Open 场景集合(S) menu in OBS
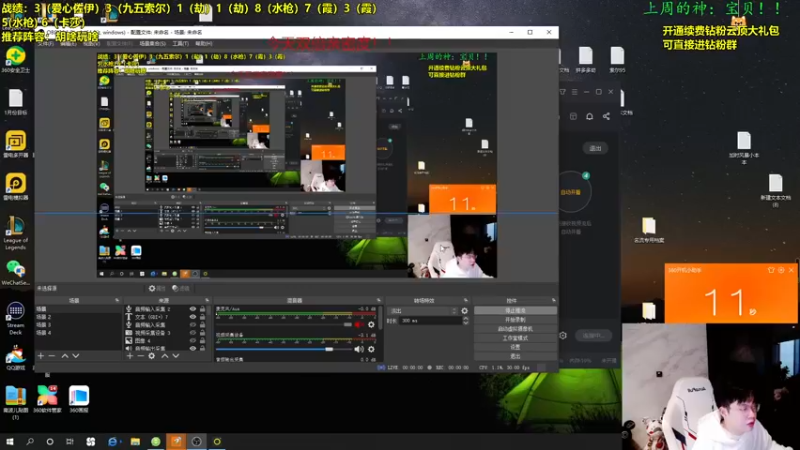This screenshot has height=450, width=800. pyautogui.click(x=152, y=44)
